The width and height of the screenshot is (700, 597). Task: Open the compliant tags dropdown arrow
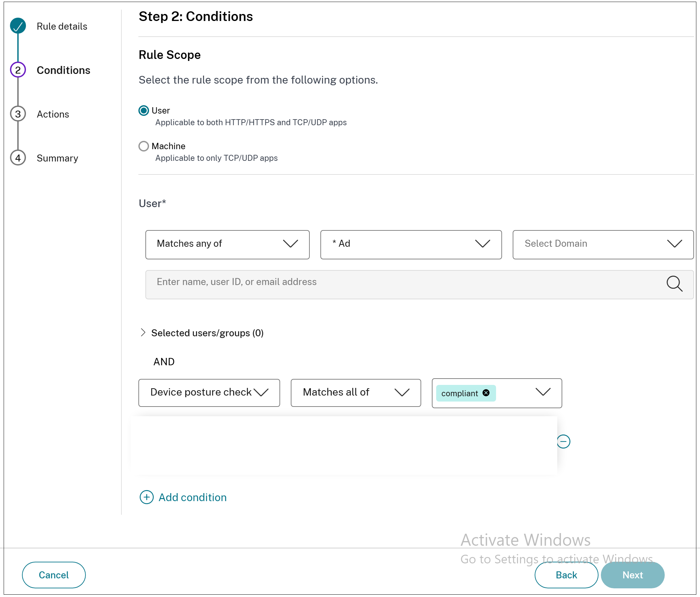click(x=543, y=392)
